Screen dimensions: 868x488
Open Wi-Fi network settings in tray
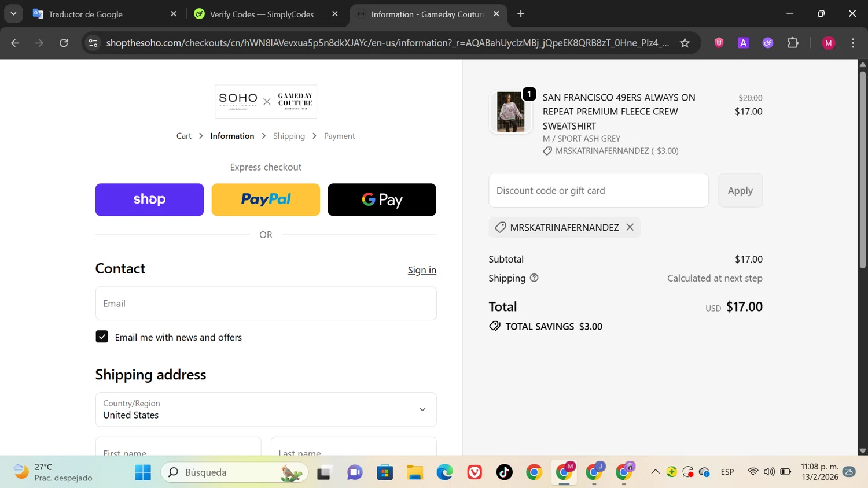(753, 472)
